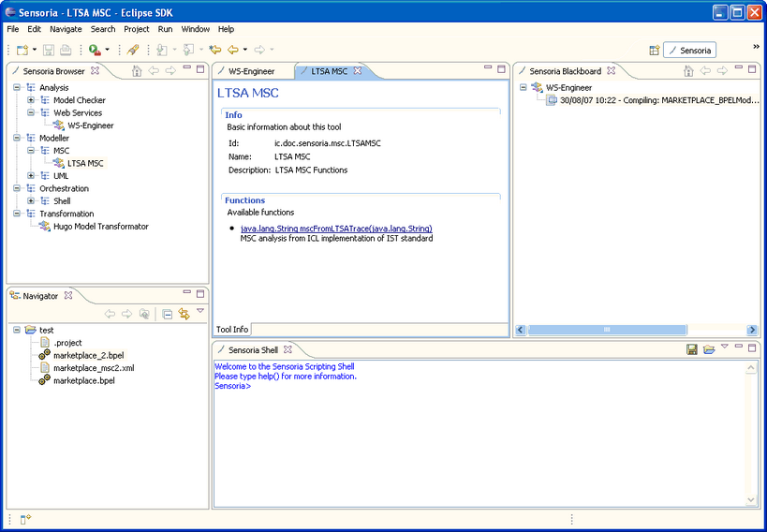
Task: Select Hugo Model Transformator tool
Action: (x=101, y=227)
